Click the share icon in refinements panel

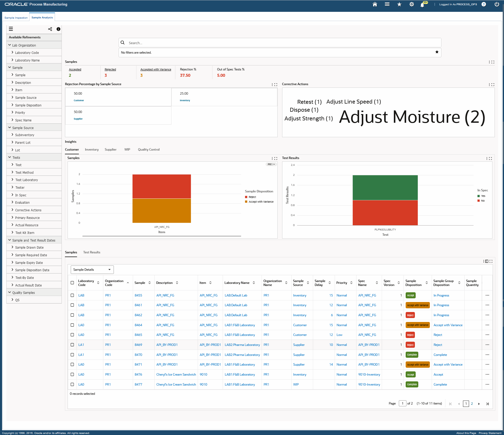tap(50, 29)
